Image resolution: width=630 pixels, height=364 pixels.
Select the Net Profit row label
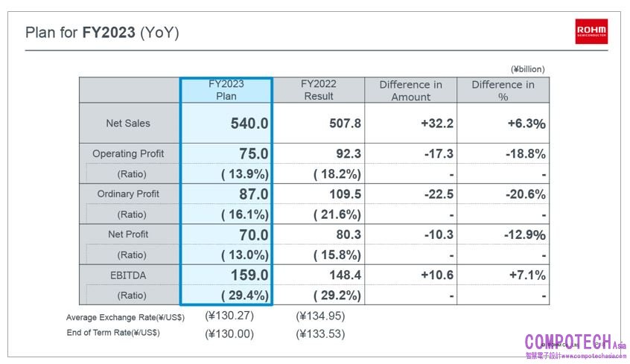coord(128,234)
